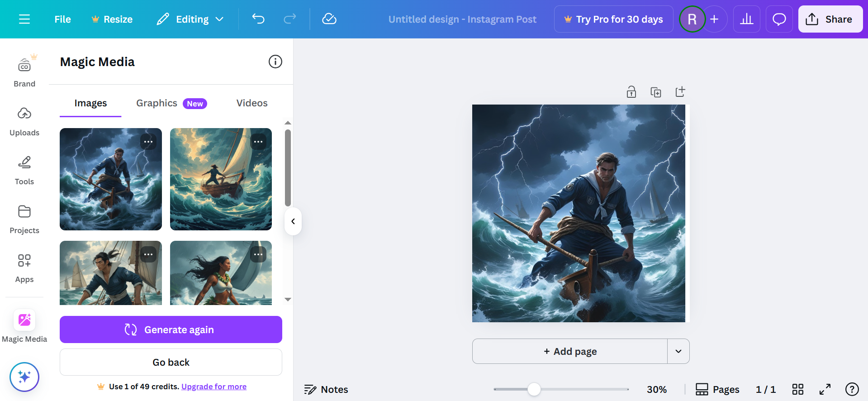
Task: Click Try Pro for 30 days
Action: tap(613, 19)
